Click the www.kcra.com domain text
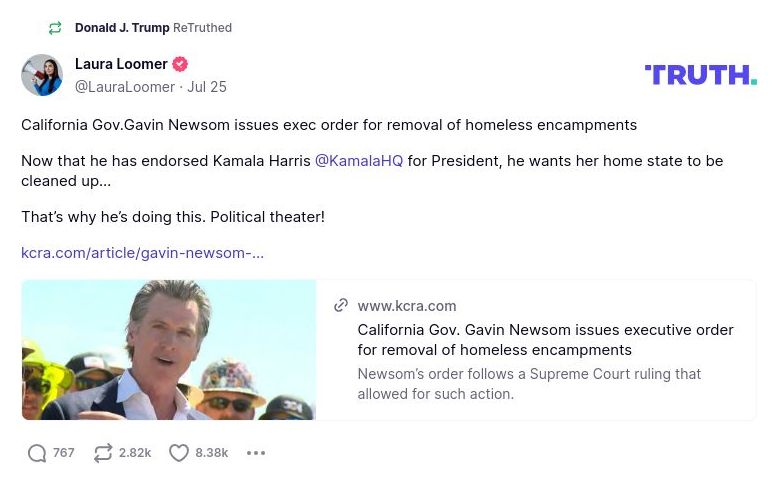This screenshot has height=484, width=778. [407, 306]
